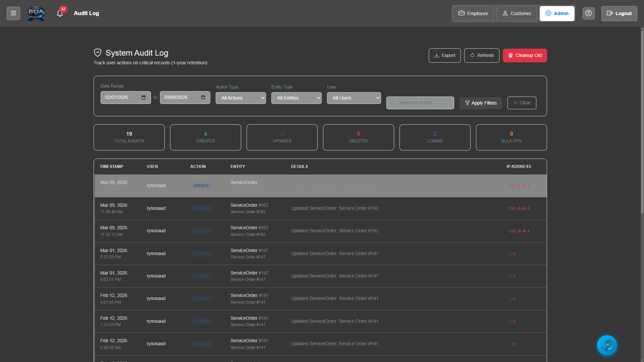The width and height of the screenshot is (644, 362).
Task: Open the Action Type dropdown
Action: coord(240,98)
